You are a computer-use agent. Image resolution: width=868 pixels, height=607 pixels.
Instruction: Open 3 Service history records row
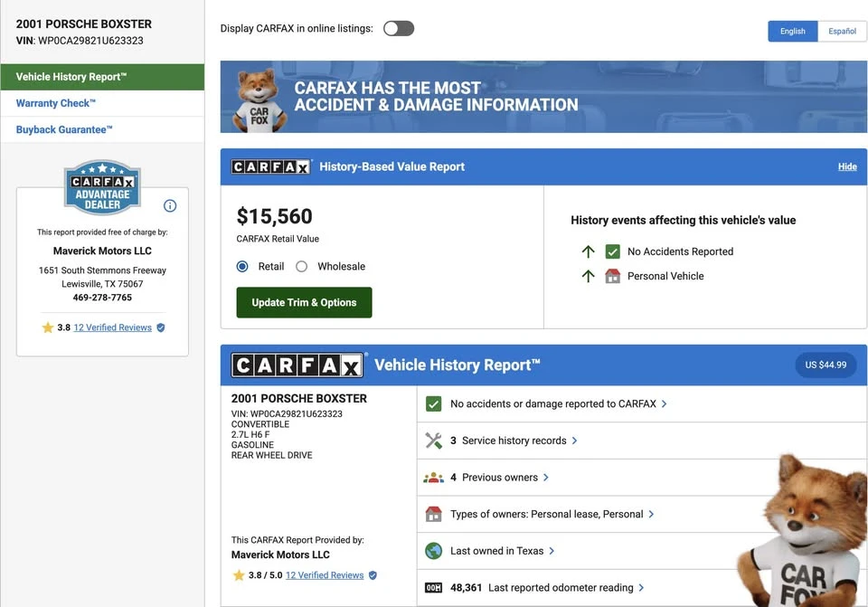click(642, 441)
